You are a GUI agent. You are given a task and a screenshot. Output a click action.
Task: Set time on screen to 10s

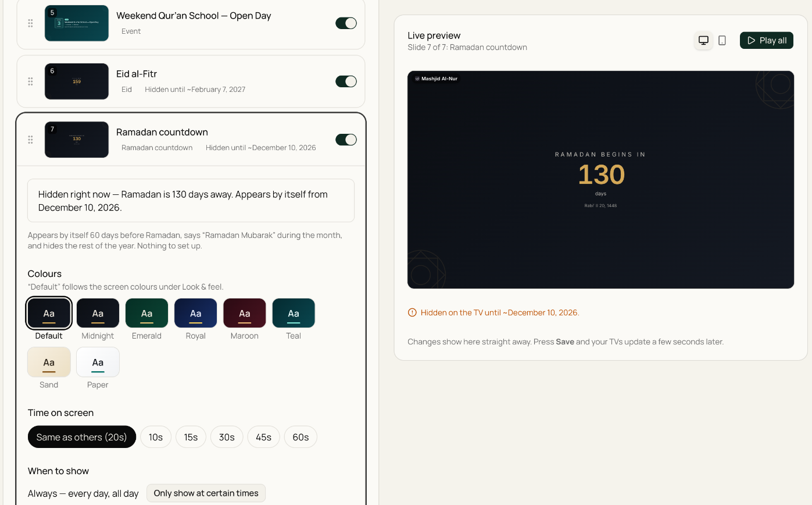[156, 437]
